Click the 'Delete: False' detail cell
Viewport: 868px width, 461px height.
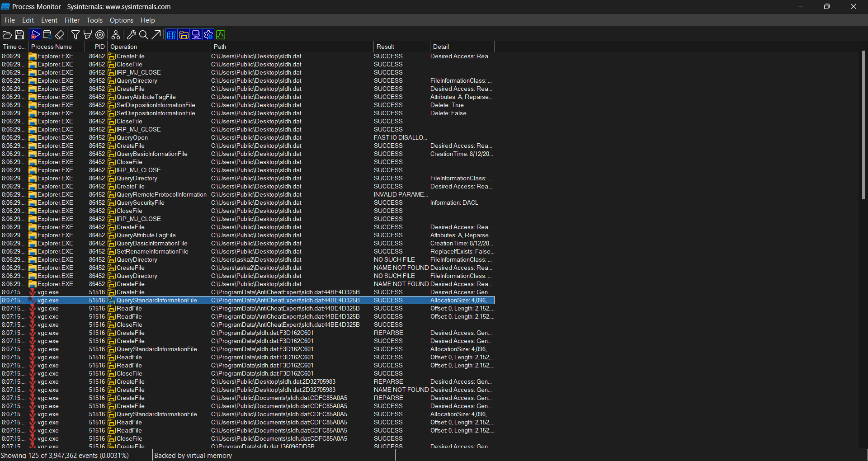pyautogui.click(x=448, y=113)
